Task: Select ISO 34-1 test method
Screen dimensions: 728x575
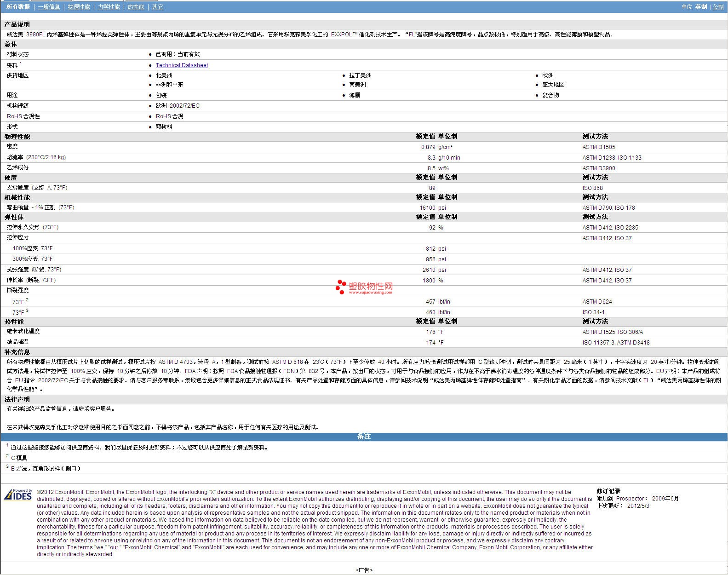Action: coord(594,312)
